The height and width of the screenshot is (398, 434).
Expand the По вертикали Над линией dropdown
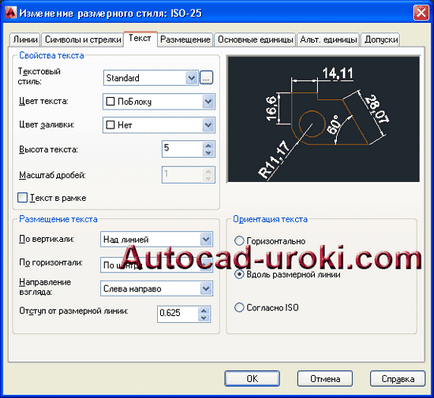[206, 239]
